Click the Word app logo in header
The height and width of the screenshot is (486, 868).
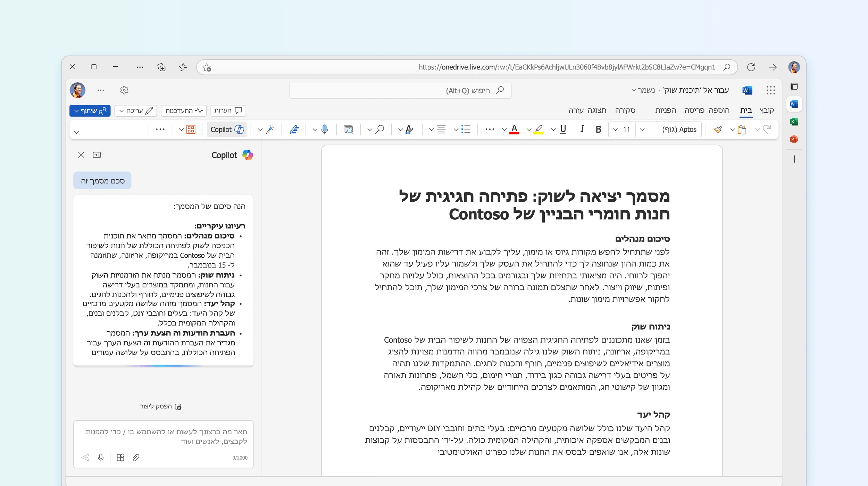(x=747, y=90)
